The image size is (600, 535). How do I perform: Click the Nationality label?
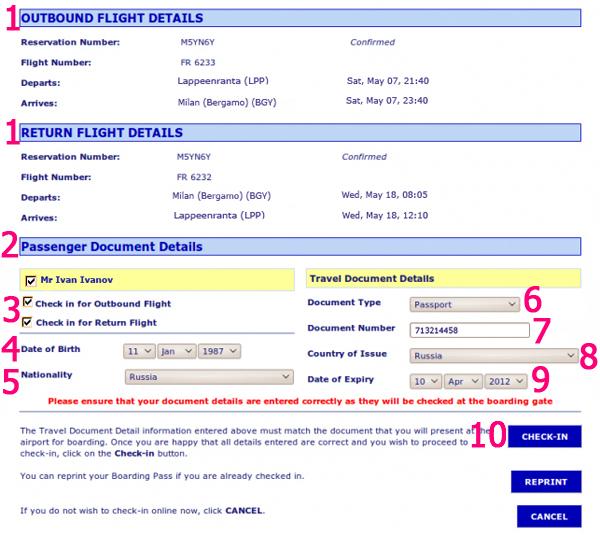click(47, 375)
